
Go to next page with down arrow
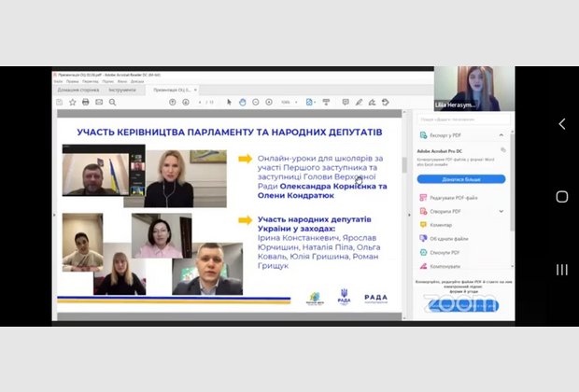[x=182, y=102]
